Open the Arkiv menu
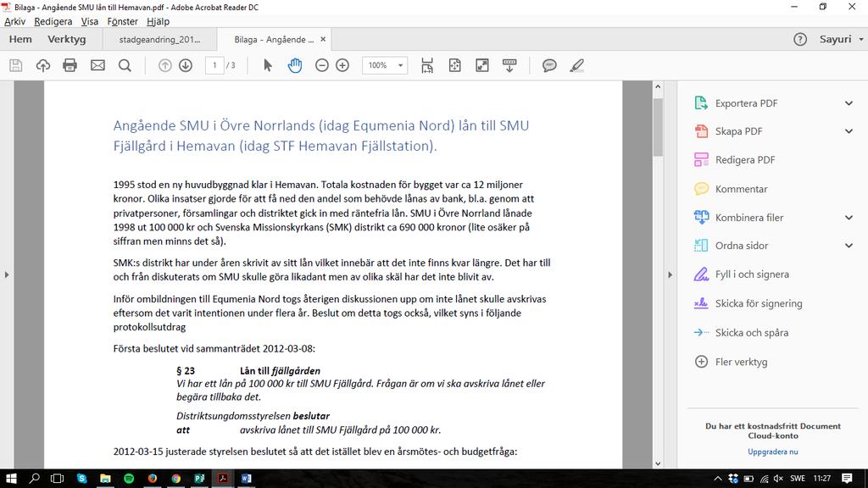 pos(15,21)
